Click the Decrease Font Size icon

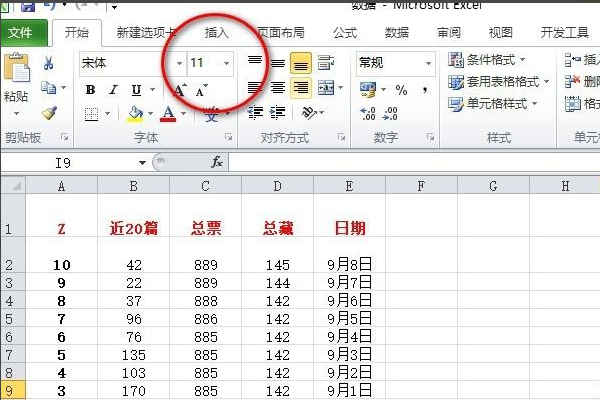[x=202, y=90]
